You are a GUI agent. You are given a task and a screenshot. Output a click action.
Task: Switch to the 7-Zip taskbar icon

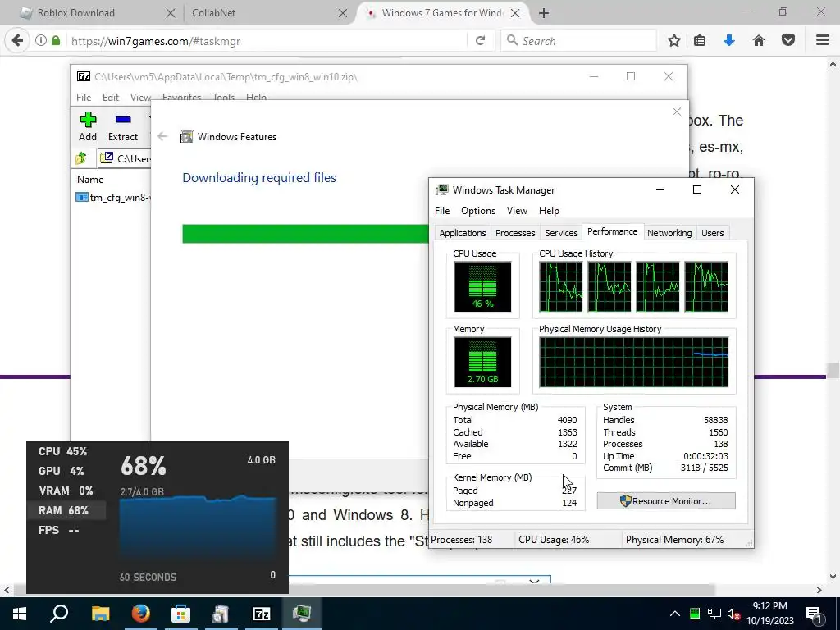pos(262,614)
